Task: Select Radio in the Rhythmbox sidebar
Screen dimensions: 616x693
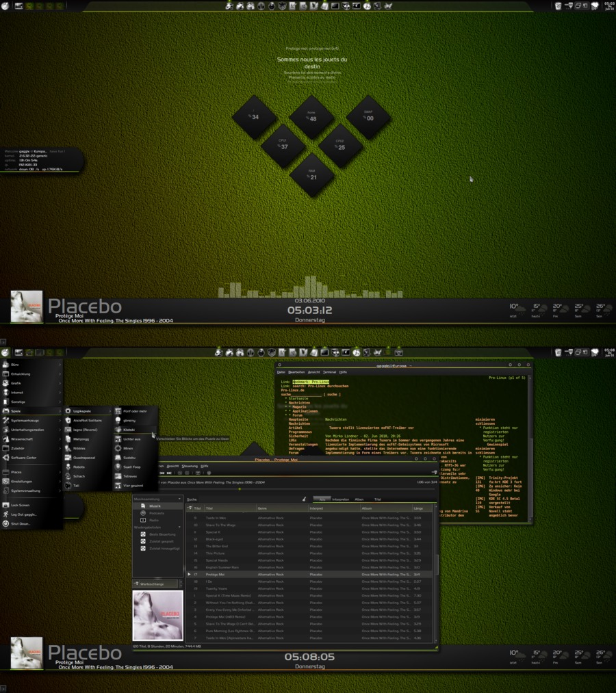Action: coord(158,520)
